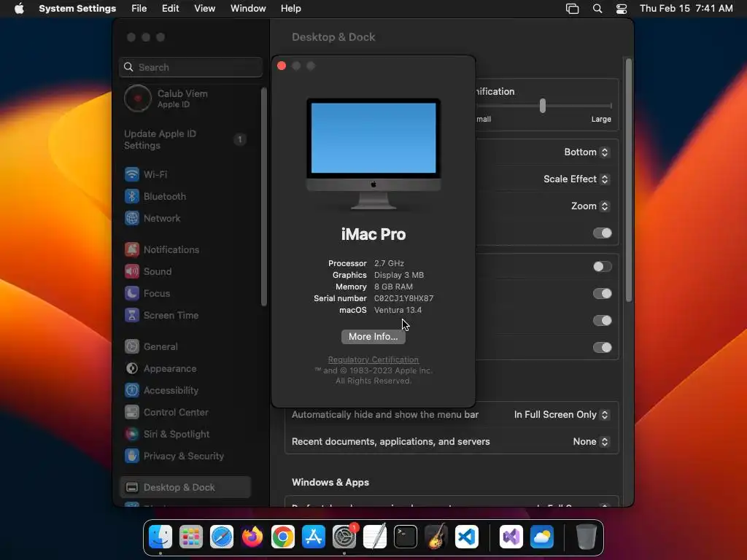The height and width of the screenshot is (560, 747).
Task: Open Visual Studio from the Dock
Action: tap(511, 537)
